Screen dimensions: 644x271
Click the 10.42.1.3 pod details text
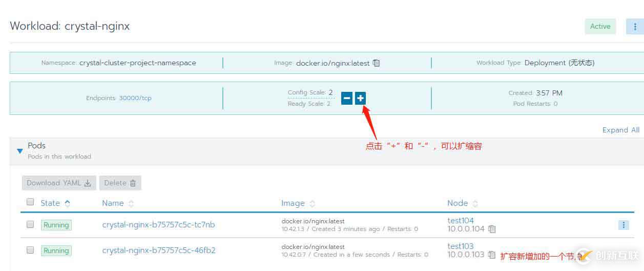pyautogui.click(x=349, y=229)
